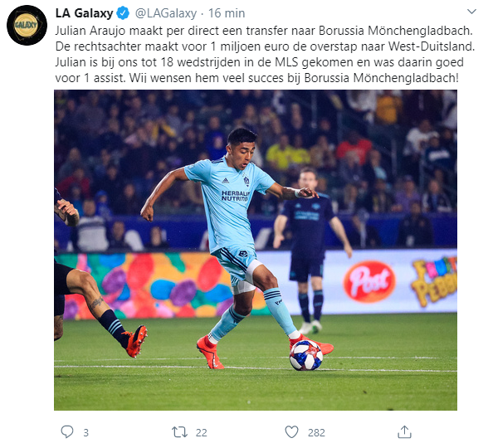Click the soccer ball in the photo
Screen dimensions: 488x448
(306, 355)
